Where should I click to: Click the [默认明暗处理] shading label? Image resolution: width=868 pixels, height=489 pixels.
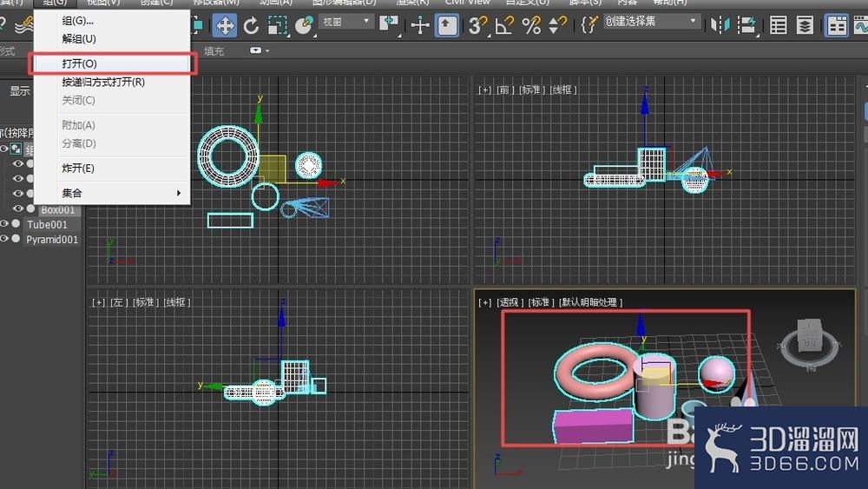590,302
